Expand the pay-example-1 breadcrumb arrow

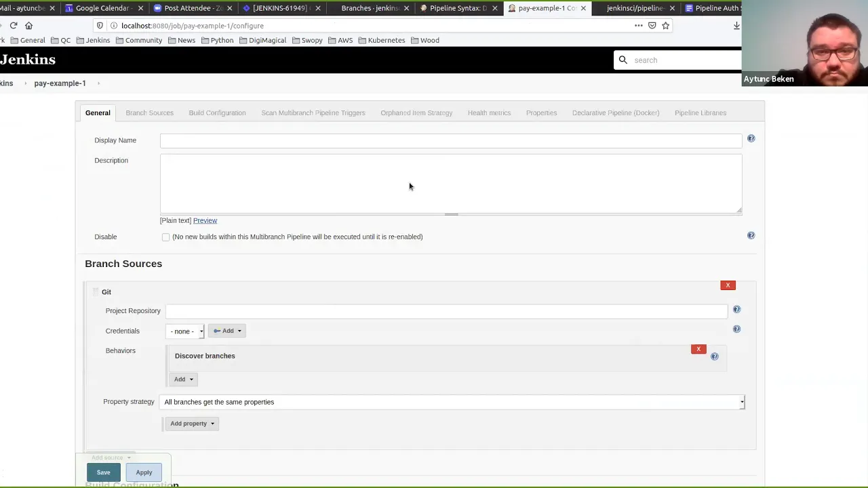98,83
